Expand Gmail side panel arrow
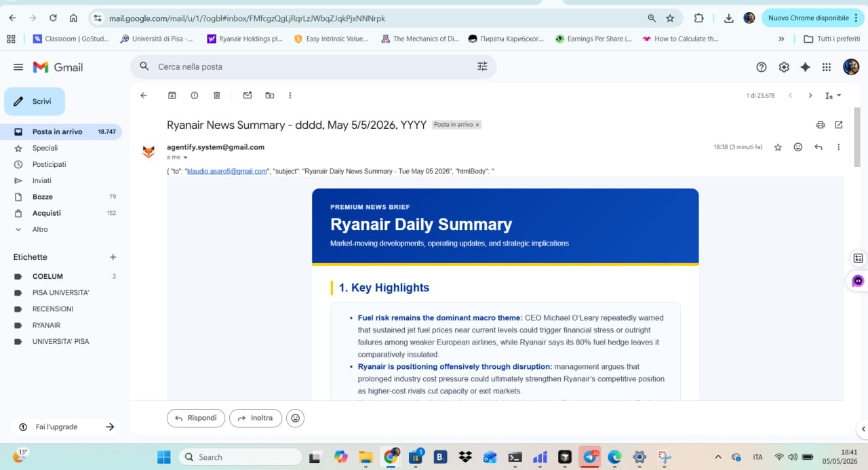The image size is (868, 470). [863, 429]
